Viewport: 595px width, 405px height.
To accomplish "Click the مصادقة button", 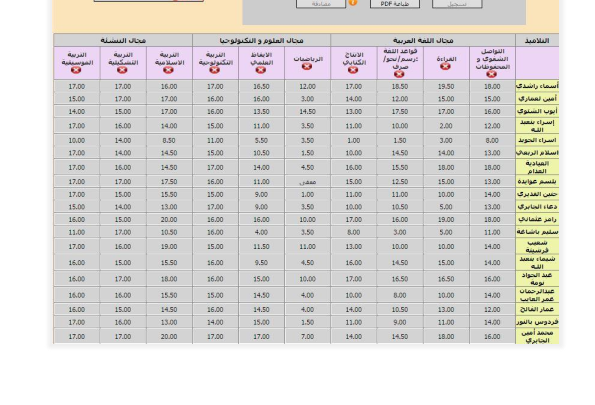I will tap(321, 4).
